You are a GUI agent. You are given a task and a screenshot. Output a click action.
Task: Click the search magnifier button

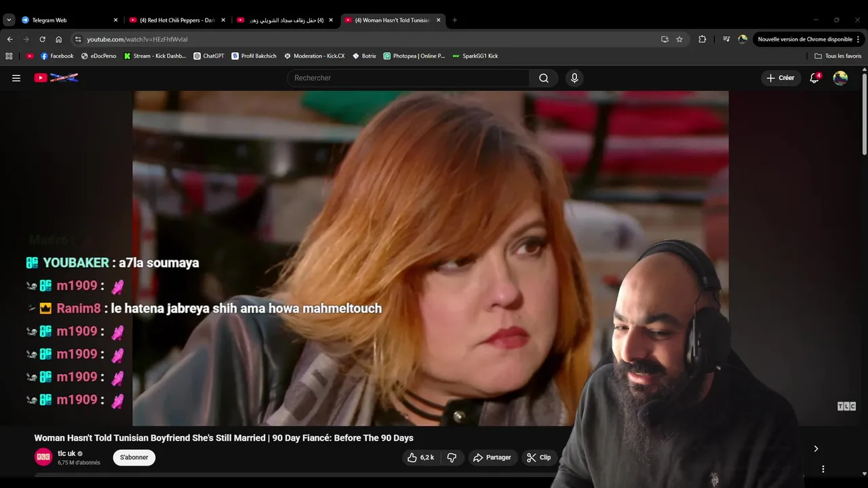(544, 78)
